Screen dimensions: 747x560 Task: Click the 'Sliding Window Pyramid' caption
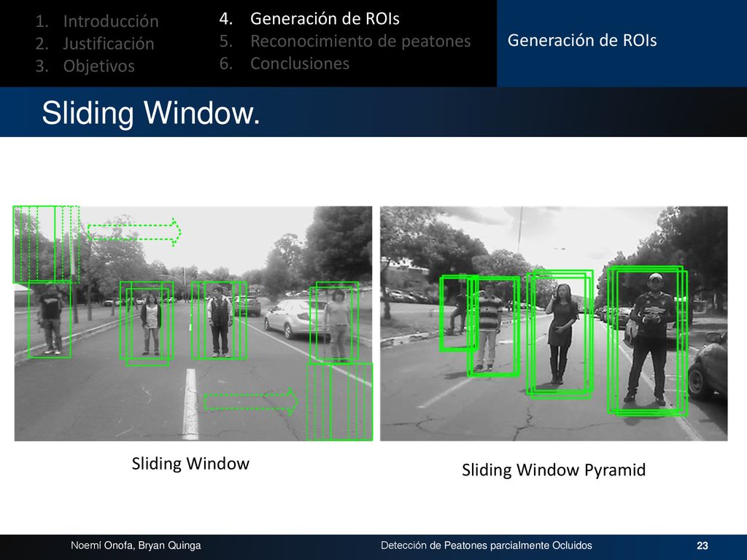coord(554,470)
